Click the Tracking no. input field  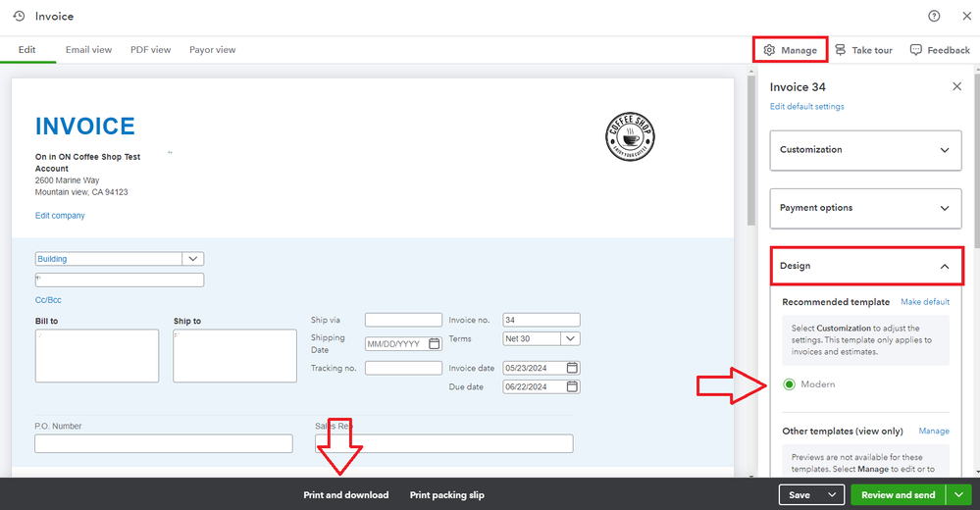coord(404,368)
